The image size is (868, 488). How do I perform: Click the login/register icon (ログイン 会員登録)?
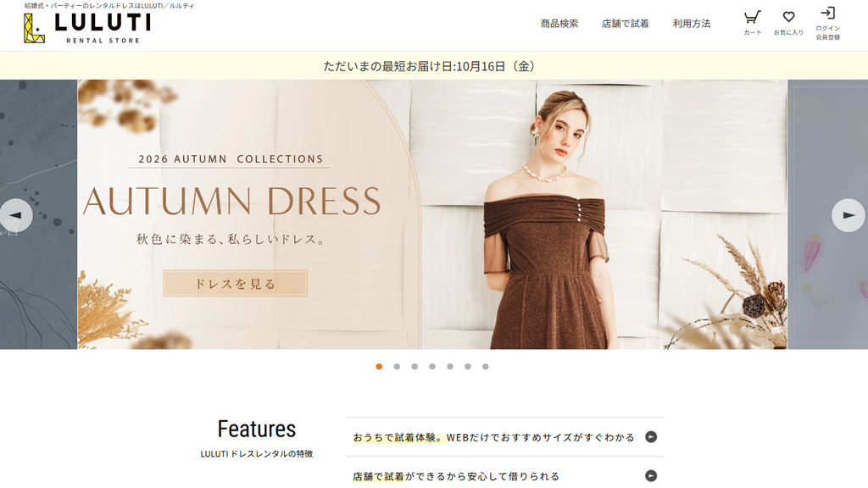(827, 23)
